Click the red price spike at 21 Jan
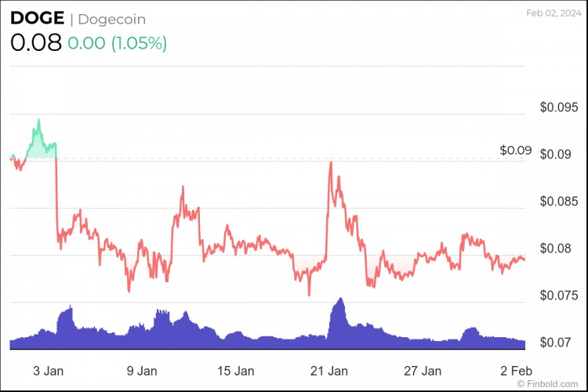Screen dimensions: 588x392 [331, 163]
